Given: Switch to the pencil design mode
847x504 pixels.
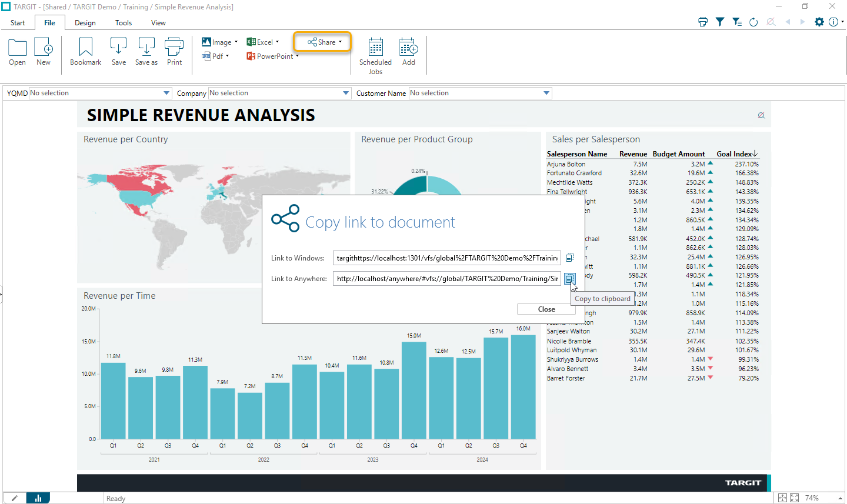Looking at the screenshot, I should [x=14, y=498].
